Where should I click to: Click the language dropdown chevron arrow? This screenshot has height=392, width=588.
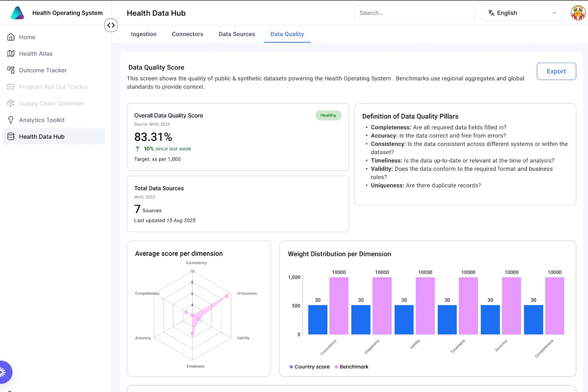tap(554, 13)
